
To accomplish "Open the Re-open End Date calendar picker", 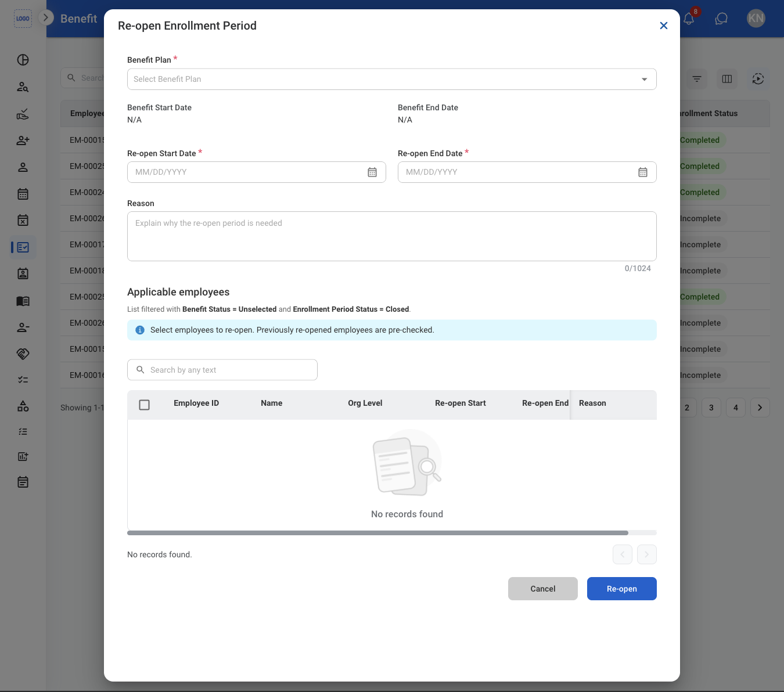I will (643, 172).
